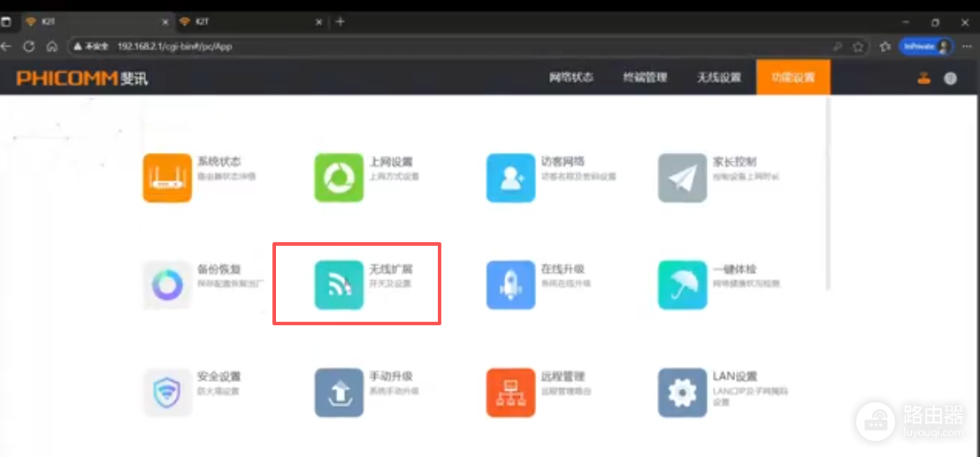This screenshot has width=980, height=457.
Task: Click the 远程管理 label
Action: click(x=563, y=377)
